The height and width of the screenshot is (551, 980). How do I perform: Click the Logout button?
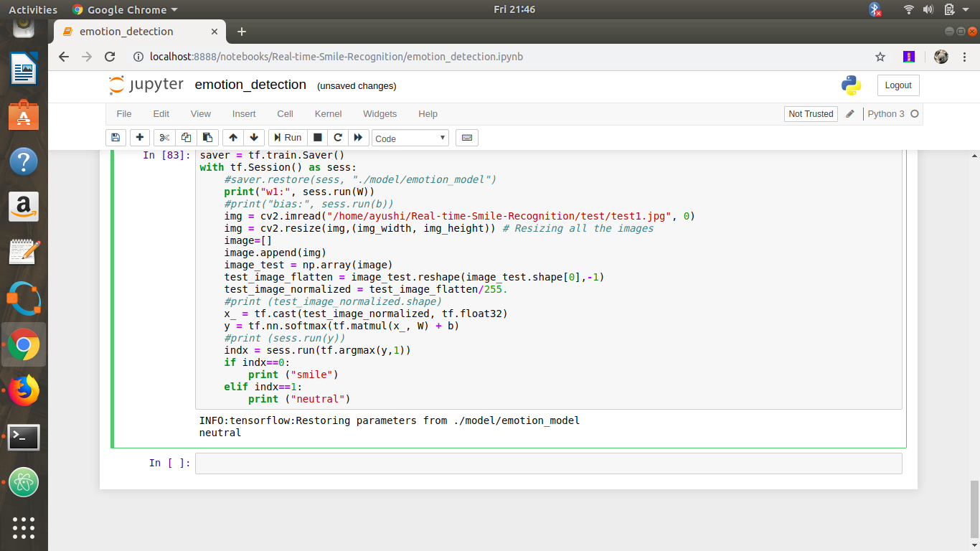897,85
